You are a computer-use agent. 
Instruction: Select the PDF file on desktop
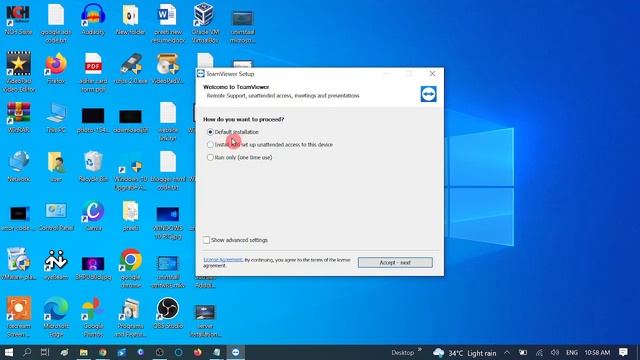pos(93,71)
